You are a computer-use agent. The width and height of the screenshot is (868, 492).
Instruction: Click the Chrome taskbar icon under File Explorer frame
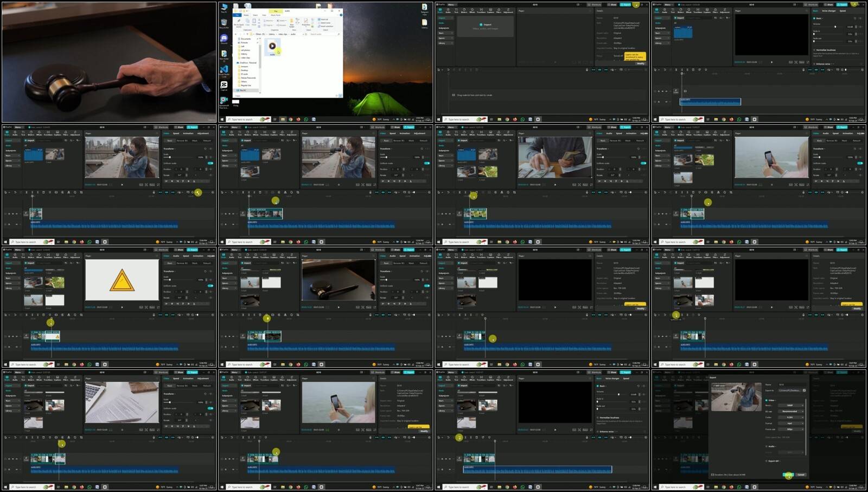coord(291,119)
